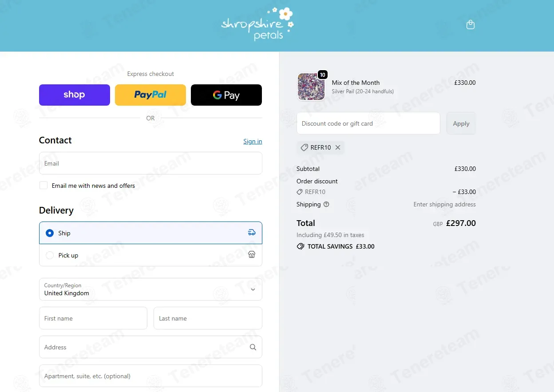Click the delivery truck icon in Ship row
Screen dimensions: 554x392
click(x=252, y=233)
